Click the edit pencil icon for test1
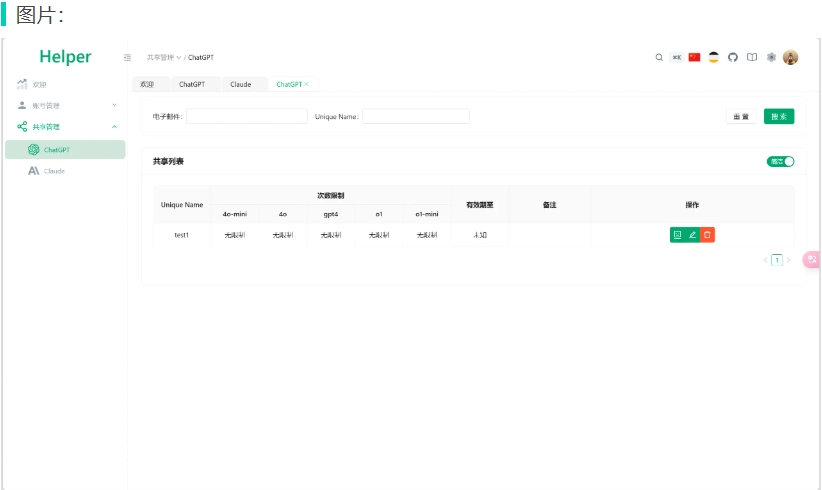 [693, 235]
